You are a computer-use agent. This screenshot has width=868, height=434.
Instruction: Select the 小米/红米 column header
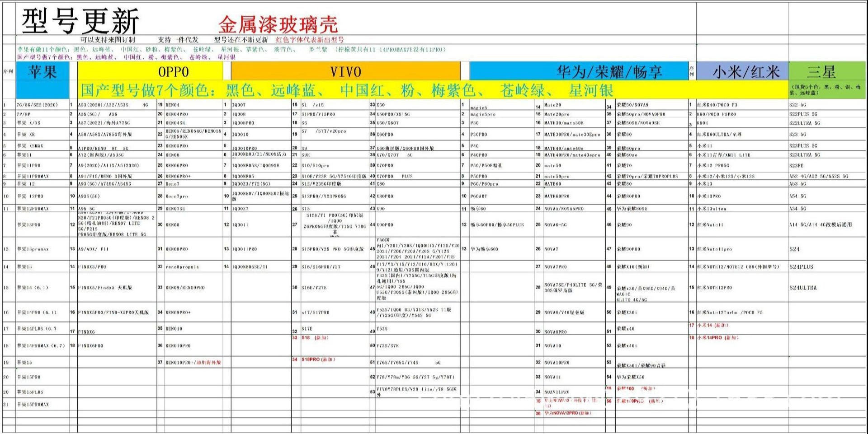pos(742,71)
